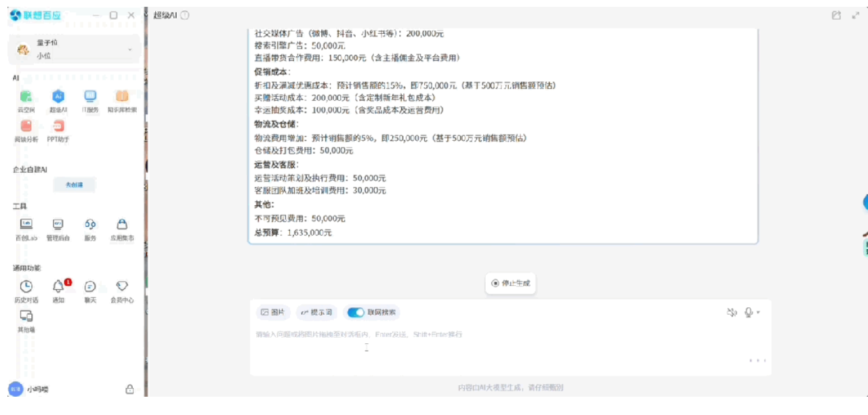Open the microphone options dropdown arrow
This screenshot has width=868, height=415.
758,313
